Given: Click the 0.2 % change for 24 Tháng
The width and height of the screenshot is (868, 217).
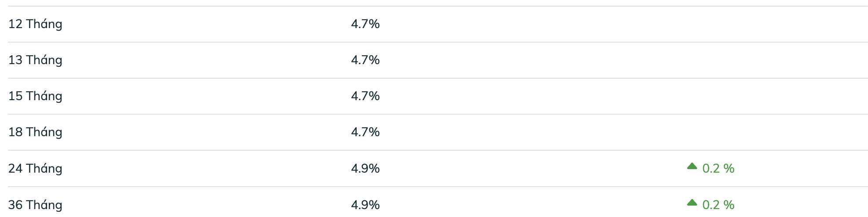Looking at the screenshot, I should point(718,168).
